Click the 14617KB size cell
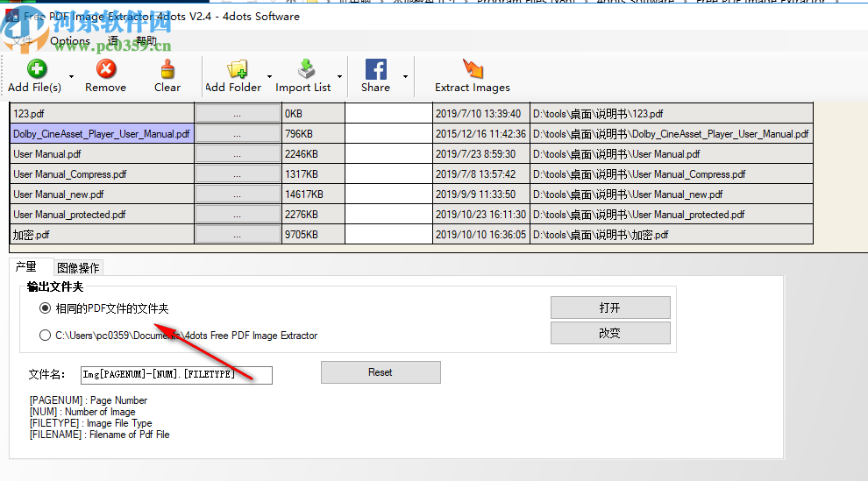This screenshot has height=481, width=868. pos(313,195)
